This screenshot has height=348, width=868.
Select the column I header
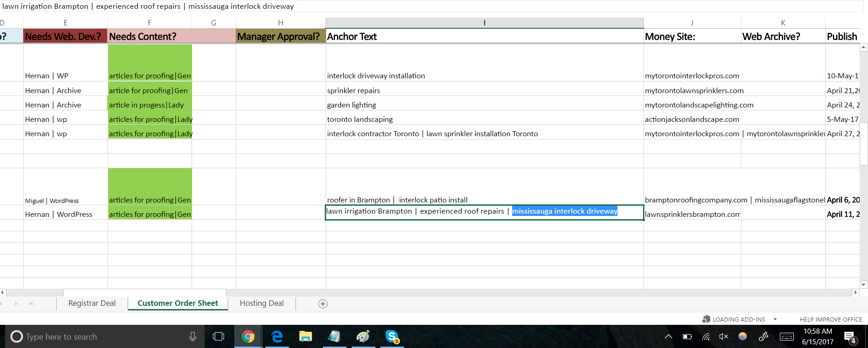484,23
